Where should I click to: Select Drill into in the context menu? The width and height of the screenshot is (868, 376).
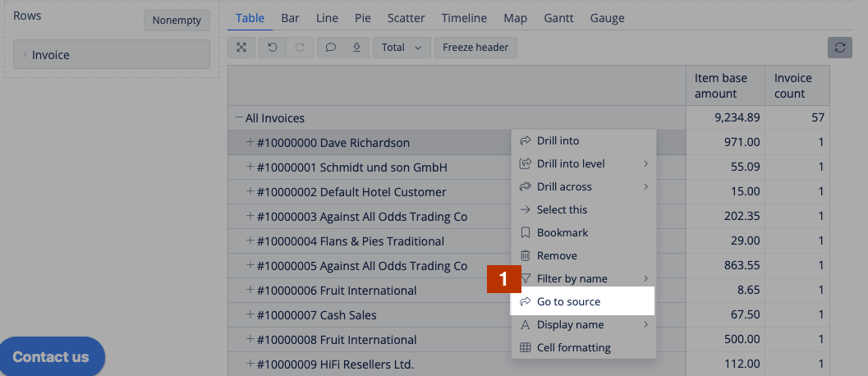point(558,141)
